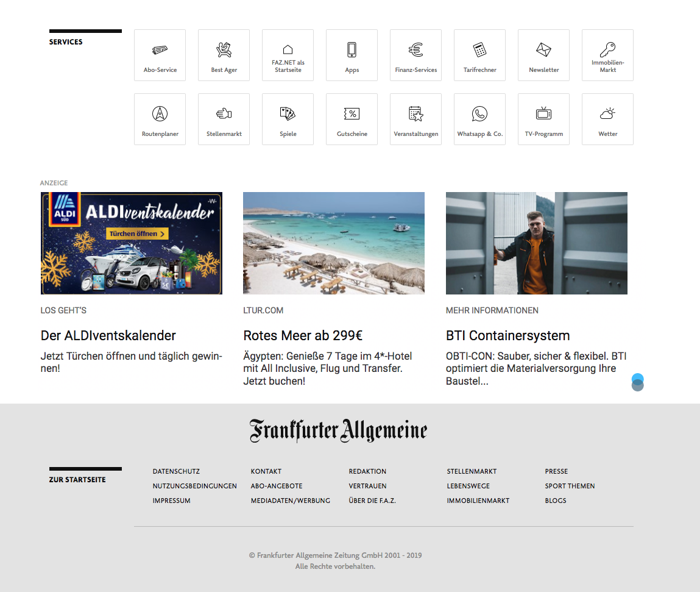Open the 'BTI Containersystem' headline
The height and width of the screenshot is (592, 700).
tap(507, 335)
